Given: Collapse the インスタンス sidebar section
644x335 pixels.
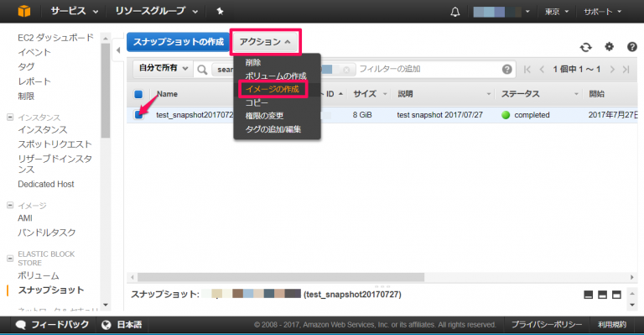Looking at the screenshot, I should [10, 118].
